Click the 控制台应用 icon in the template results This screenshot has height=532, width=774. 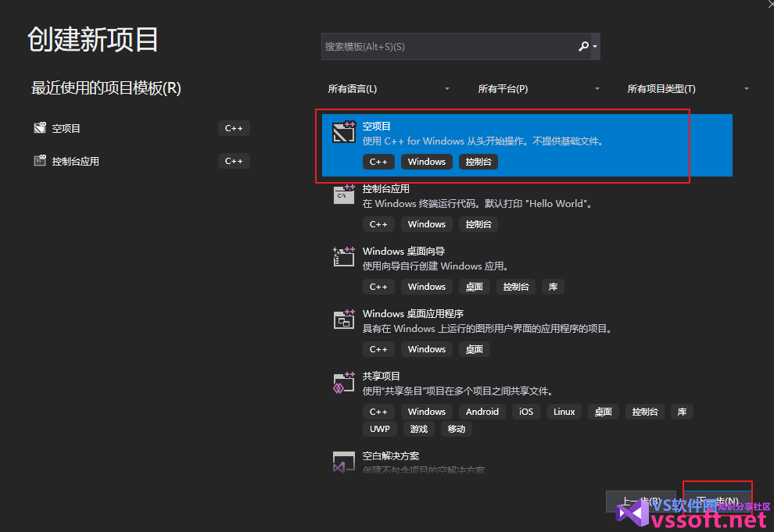343,195
